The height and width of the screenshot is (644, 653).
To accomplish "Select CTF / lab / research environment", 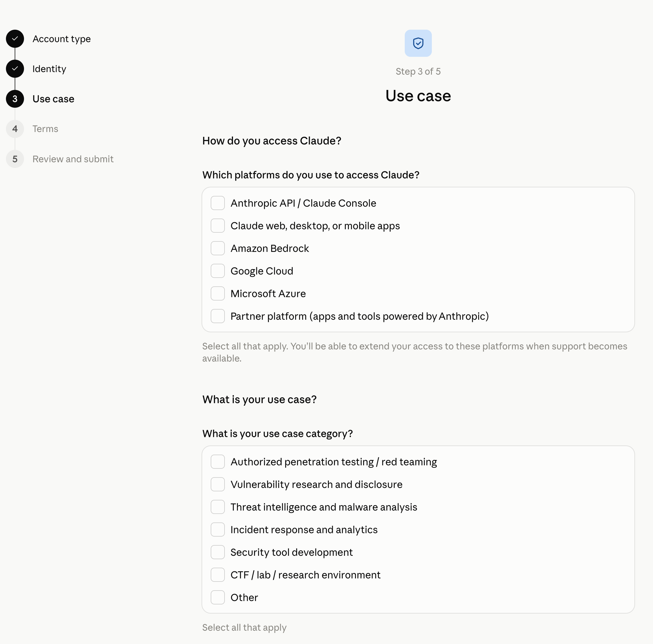I will click(x=218, y=575).
